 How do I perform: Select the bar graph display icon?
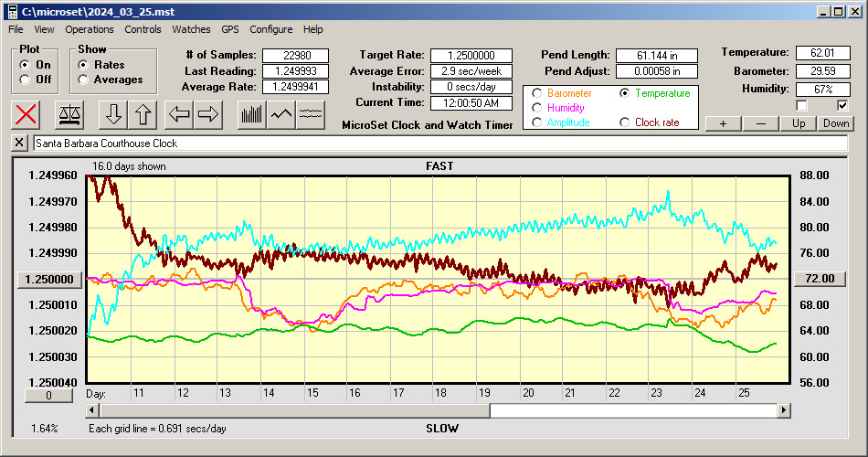tap(252, 114)
